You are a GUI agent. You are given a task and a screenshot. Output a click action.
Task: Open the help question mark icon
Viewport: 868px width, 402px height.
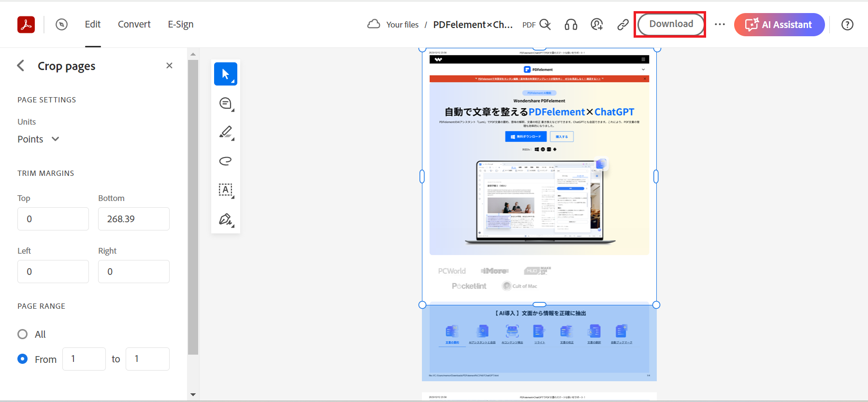point(847,25)
